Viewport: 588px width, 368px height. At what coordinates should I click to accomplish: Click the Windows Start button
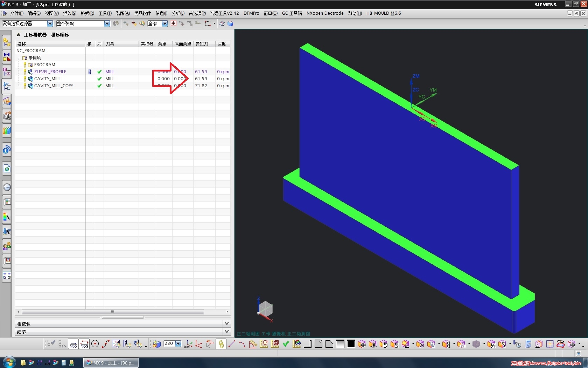(8, 362)
